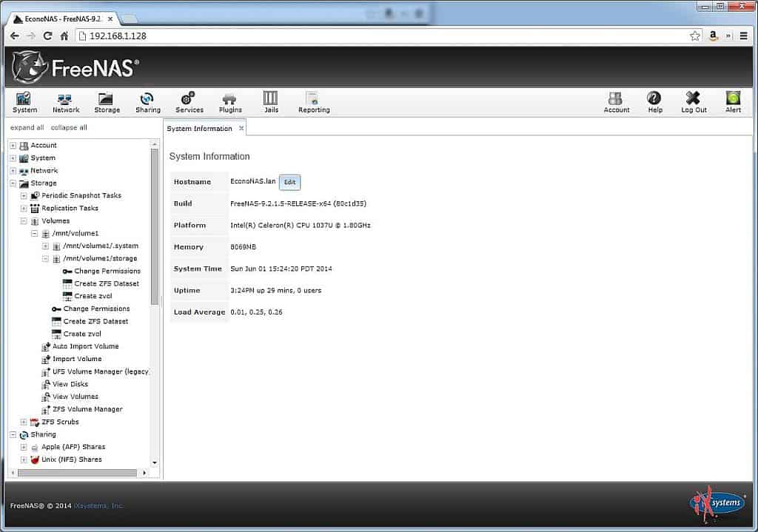
Task: Collapse the Volumes tree node
Action: point(24,220)
